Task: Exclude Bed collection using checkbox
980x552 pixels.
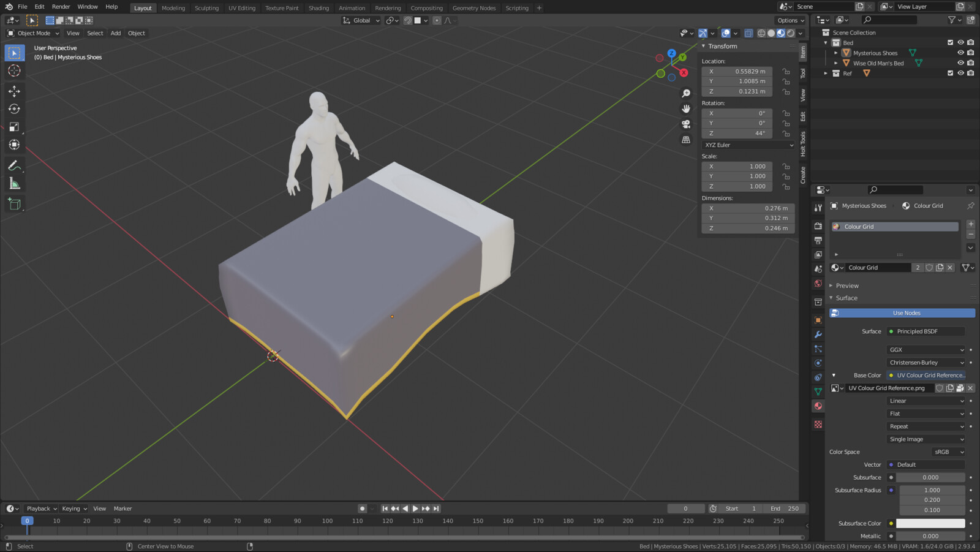Action: coord(951,43)
